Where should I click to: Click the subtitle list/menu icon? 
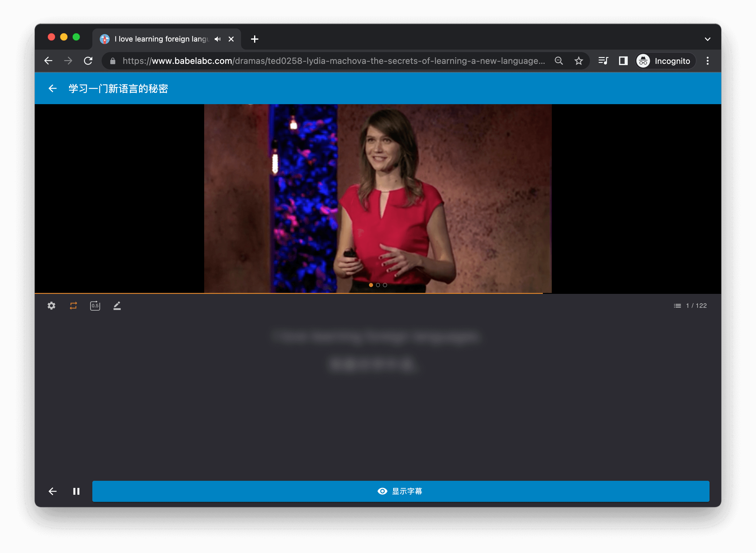point(677,305)
